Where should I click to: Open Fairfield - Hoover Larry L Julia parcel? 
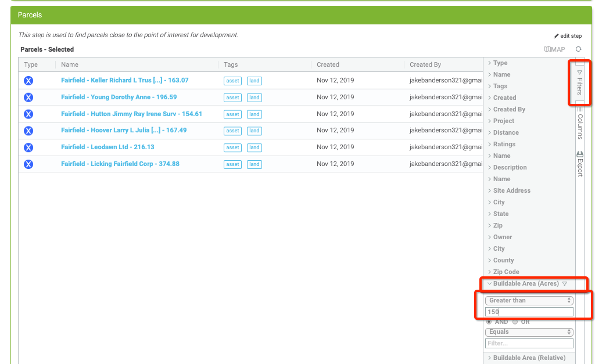(x=124, y=130)
